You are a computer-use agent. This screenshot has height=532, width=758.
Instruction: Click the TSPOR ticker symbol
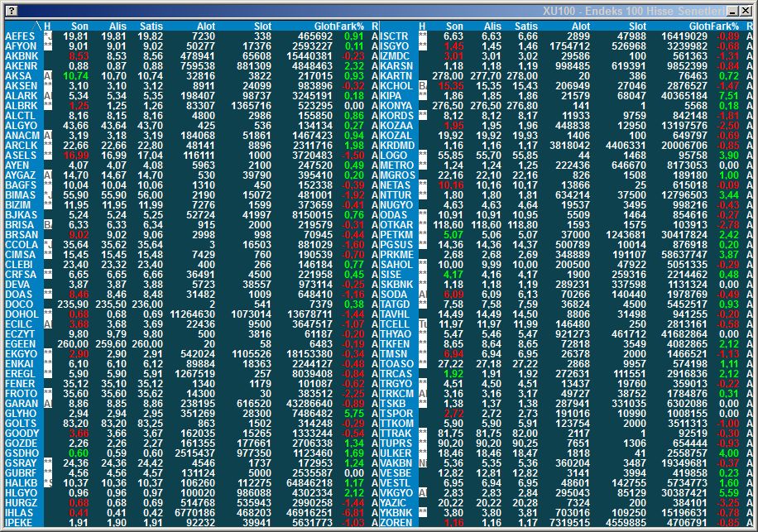397,414
